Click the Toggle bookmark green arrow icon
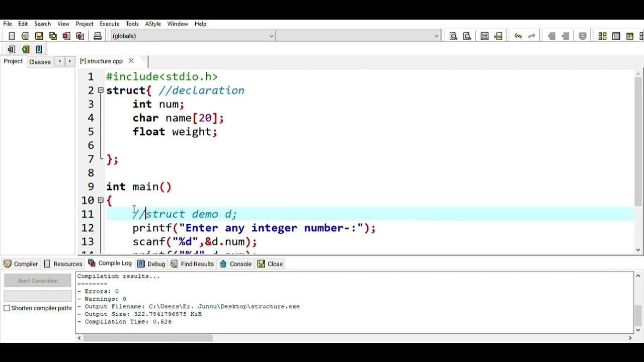This screenshot has width=644, height=362. pos(25,49)
